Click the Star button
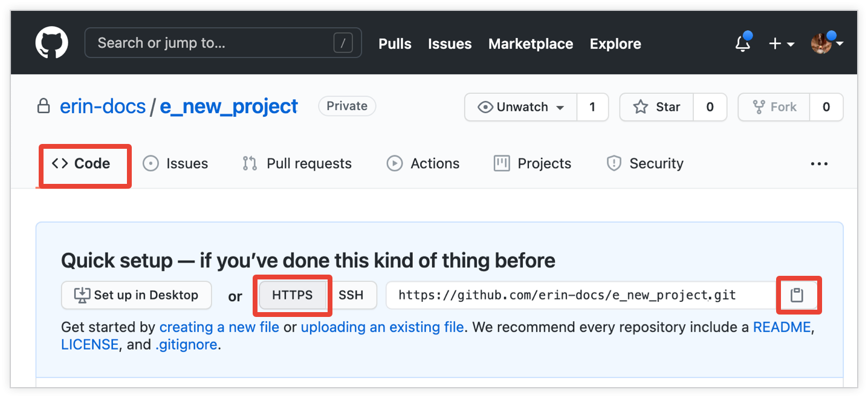This screenshot has height=398, width=868. [x=656, y=107]
